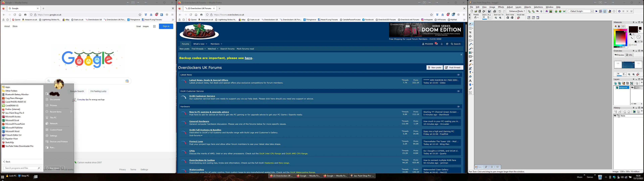Click the alerts bell icon on Overclockers forum

(x=442, y=44)
